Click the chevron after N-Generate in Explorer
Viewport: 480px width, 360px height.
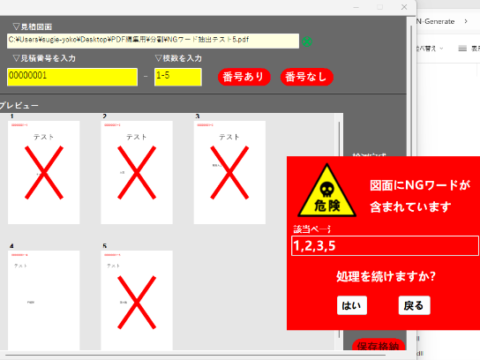coord(466,21)
